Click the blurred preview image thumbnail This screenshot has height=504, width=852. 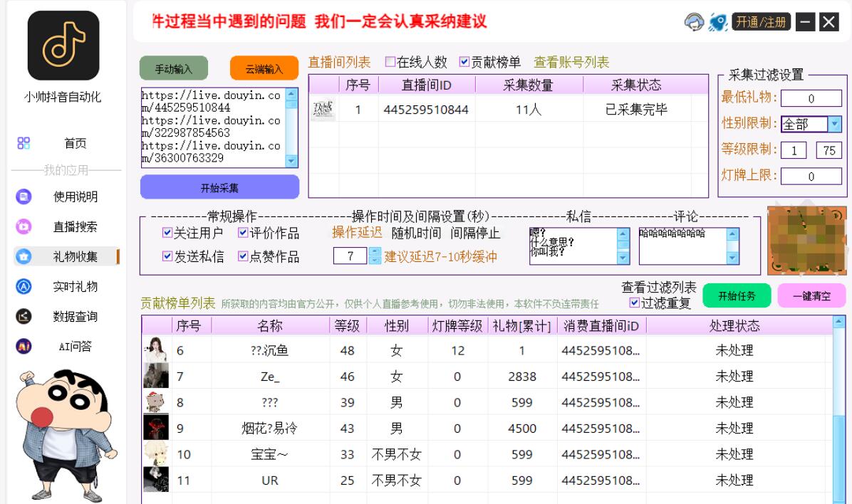point(806,241)
